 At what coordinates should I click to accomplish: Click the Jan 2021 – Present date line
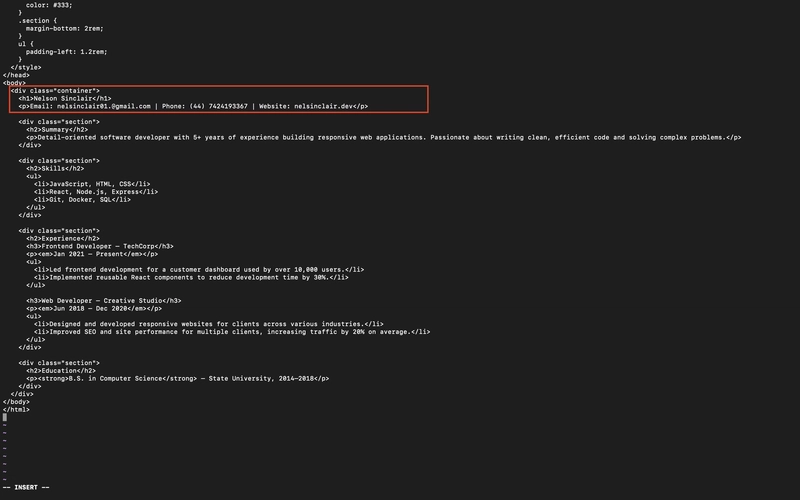pos(92,254)
